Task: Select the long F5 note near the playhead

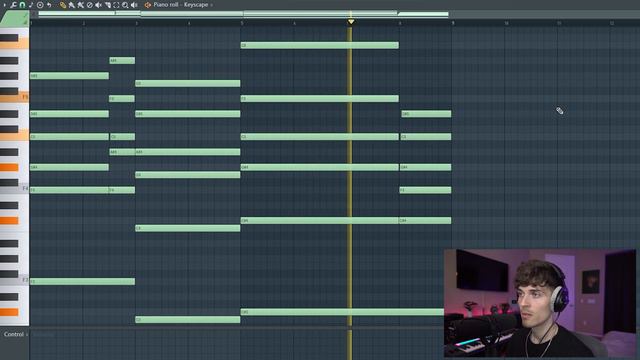Action: coord(320,98)
